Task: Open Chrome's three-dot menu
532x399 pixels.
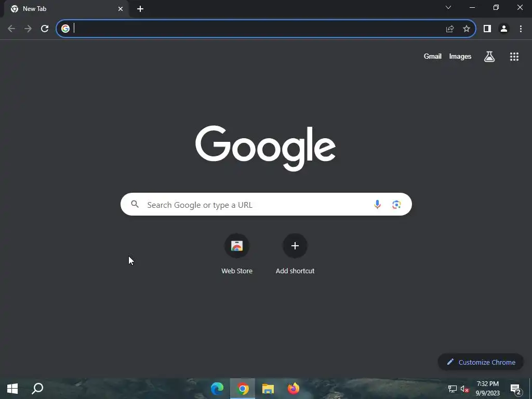Action: pos(521,29)
